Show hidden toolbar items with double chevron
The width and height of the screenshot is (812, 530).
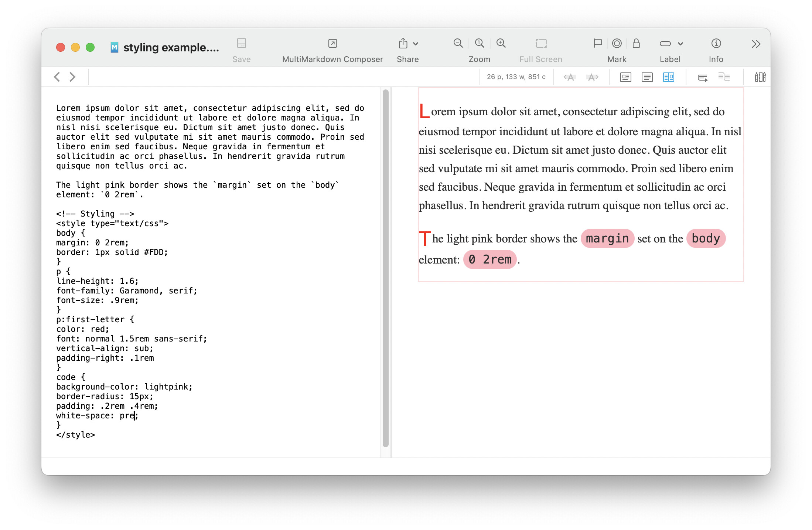(x=756, y=44)
